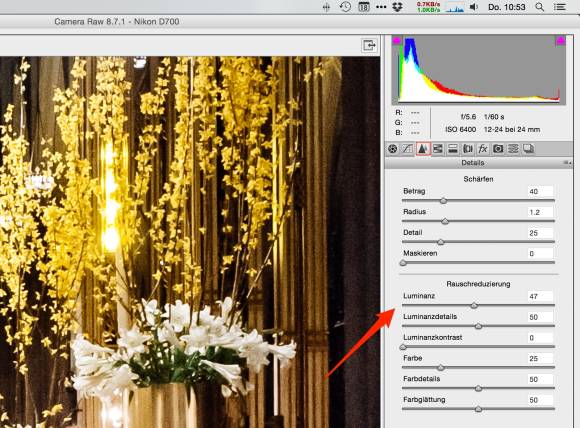
Task: Select the Details sharpening tab icon
Action: point(423,149)
